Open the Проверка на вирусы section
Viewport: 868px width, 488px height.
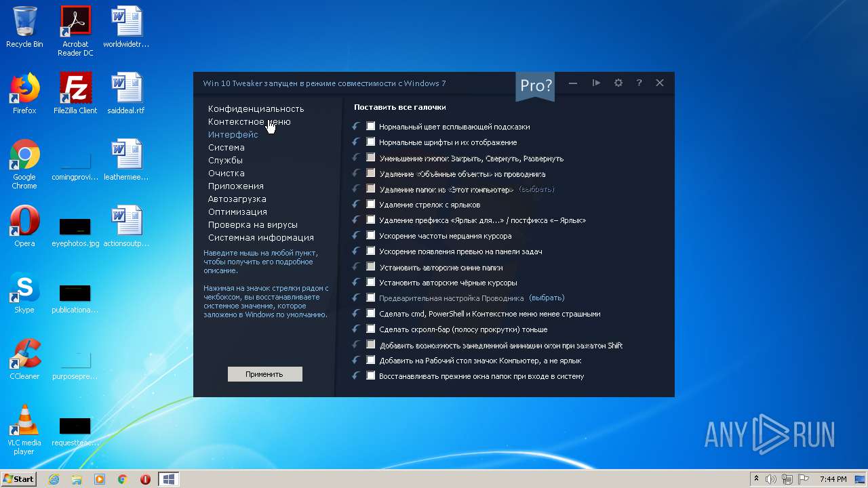coord(252,224)
